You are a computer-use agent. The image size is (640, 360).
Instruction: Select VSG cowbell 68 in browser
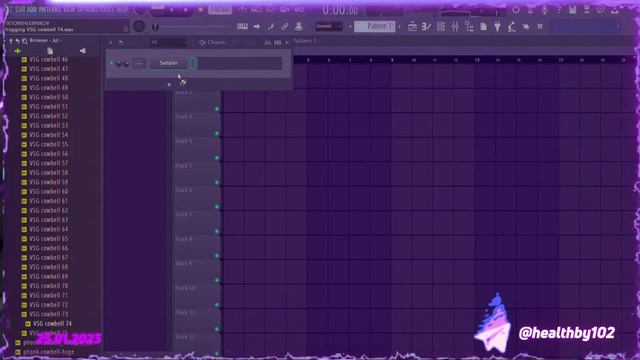point(49,267)
